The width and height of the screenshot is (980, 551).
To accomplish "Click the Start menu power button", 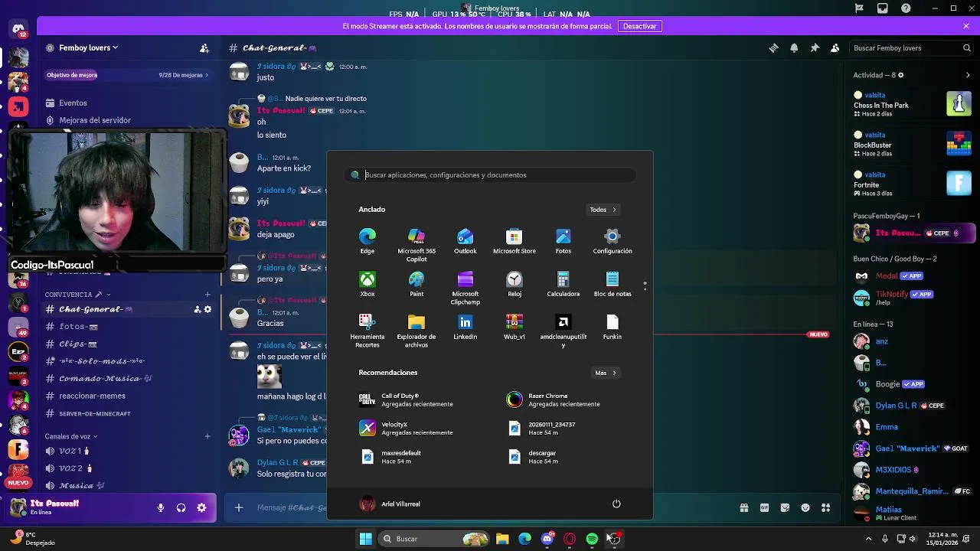I will (x=616, y=504).
